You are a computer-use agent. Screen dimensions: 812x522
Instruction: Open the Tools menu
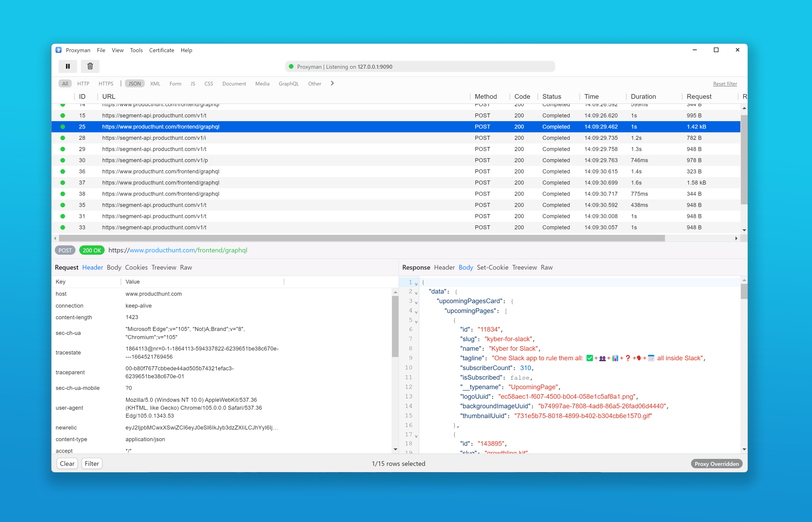click(136, 50)
